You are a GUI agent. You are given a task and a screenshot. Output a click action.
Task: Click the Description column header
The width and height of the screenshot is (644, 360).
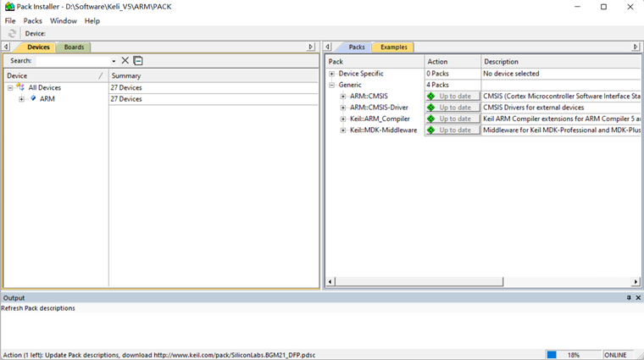point(561,62)
